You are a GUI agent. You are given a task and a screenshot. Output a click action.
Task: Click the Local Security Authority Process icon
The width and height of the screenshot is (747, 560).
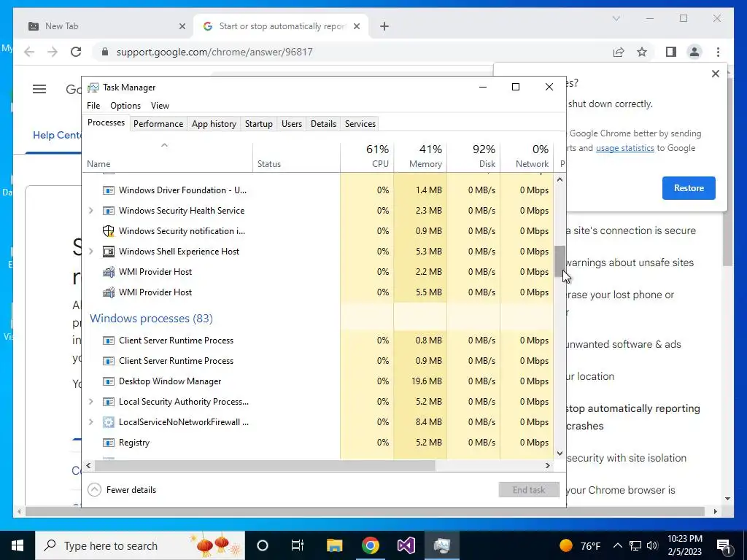tap(109, 402)
